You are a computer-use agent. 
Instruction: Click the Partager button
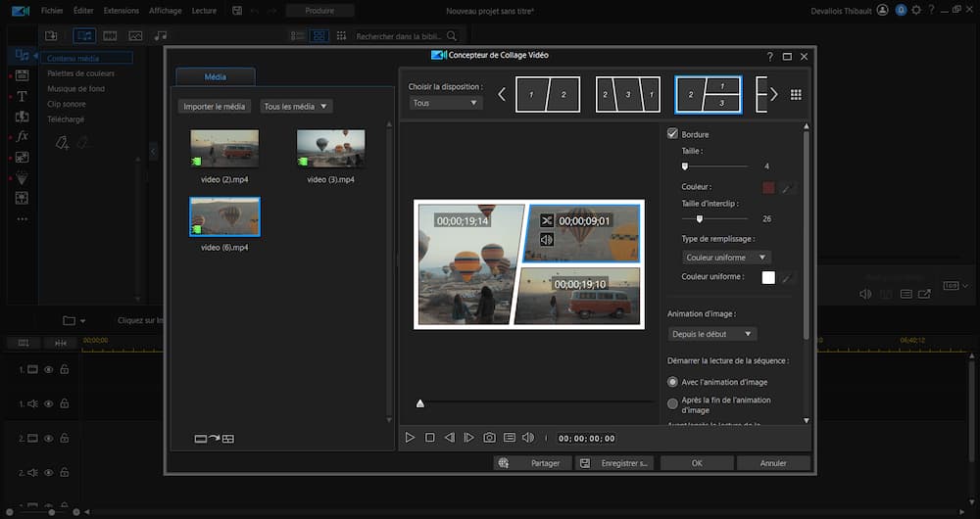click(x=533, y=463)
